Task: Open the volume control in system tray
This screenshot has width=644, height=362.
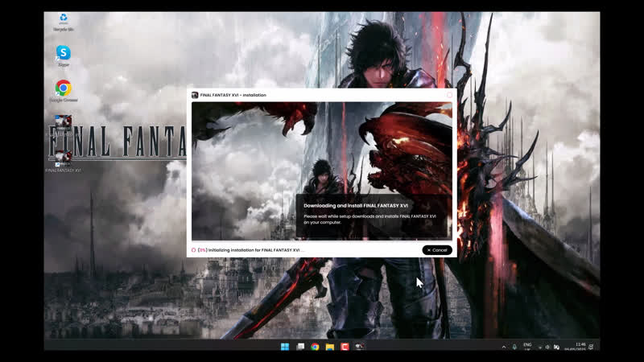Action: tap(547, 348)
